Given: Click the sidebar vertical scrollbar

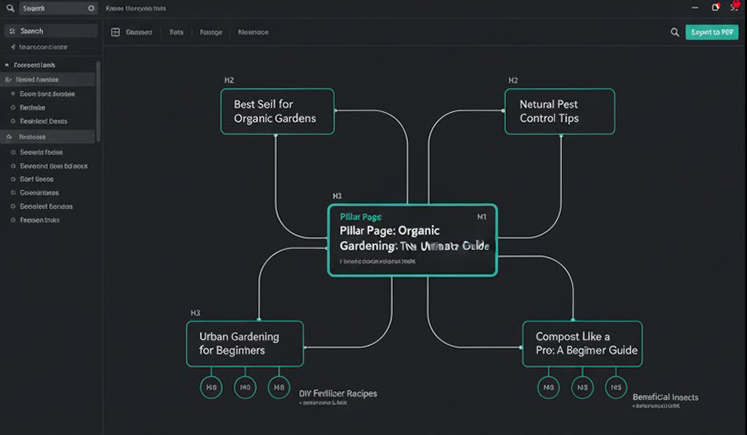Looking at the screenshot, I should coord(98,101).
